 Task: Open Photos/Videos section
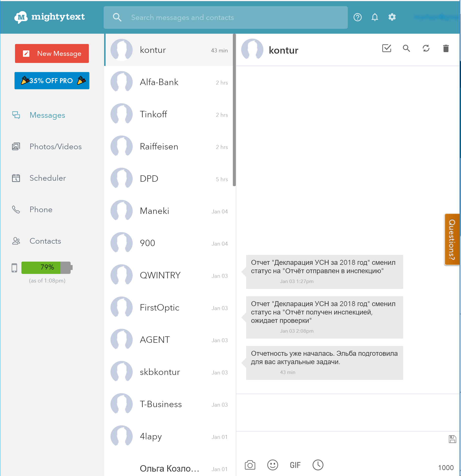click(x=56, y=147)
